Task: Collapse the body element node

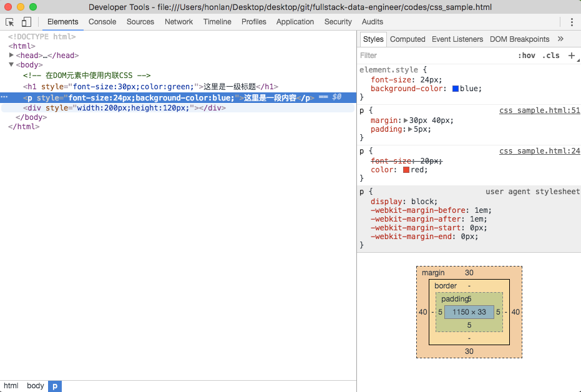Action: 12,64
